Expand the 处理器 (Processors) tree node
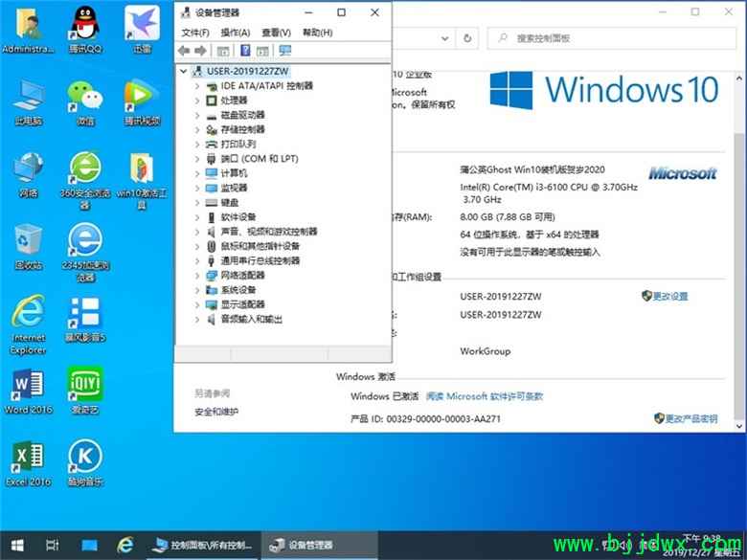The height and width of the screenshot is (560, 747). (x=197, y=101)
